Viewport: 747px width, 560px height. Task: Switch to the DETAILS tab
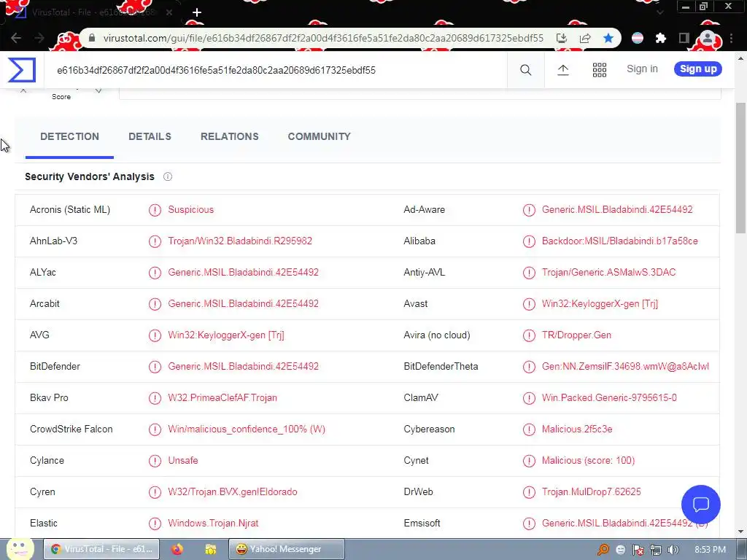click(150, 136)
